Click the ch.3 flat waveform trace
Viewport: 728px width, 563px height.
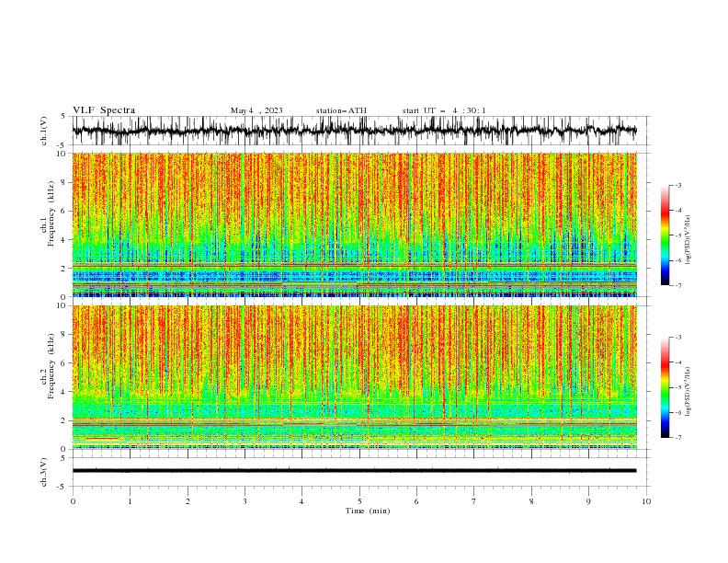coord(354,471)
